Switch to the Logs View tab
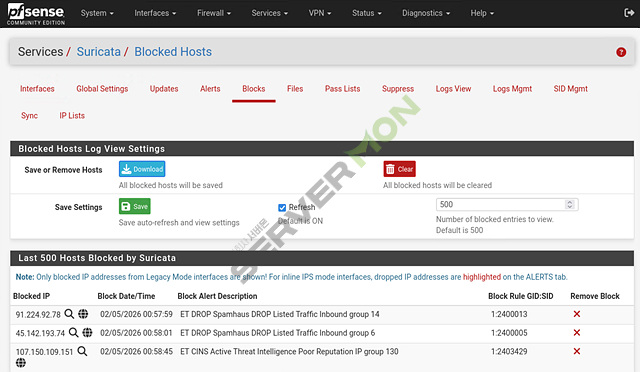The image size is (640, 372). coord(453,89)
